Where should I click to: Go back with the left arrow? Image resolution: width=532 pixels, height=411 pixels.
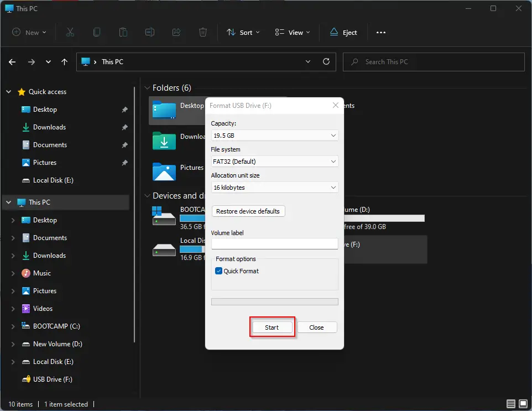(12, 62)
